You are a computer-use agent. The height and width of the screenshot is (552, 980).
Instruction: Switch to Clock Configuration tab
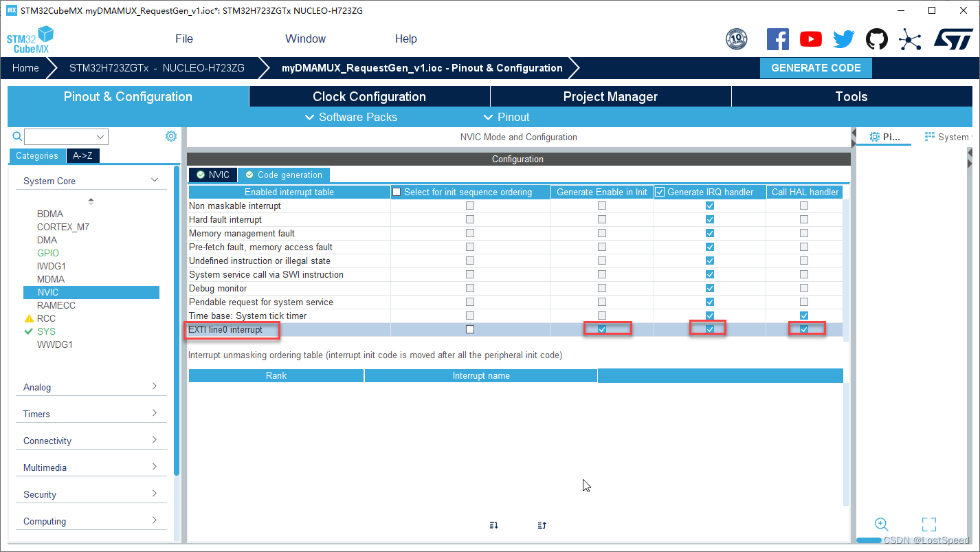(370, 96)
